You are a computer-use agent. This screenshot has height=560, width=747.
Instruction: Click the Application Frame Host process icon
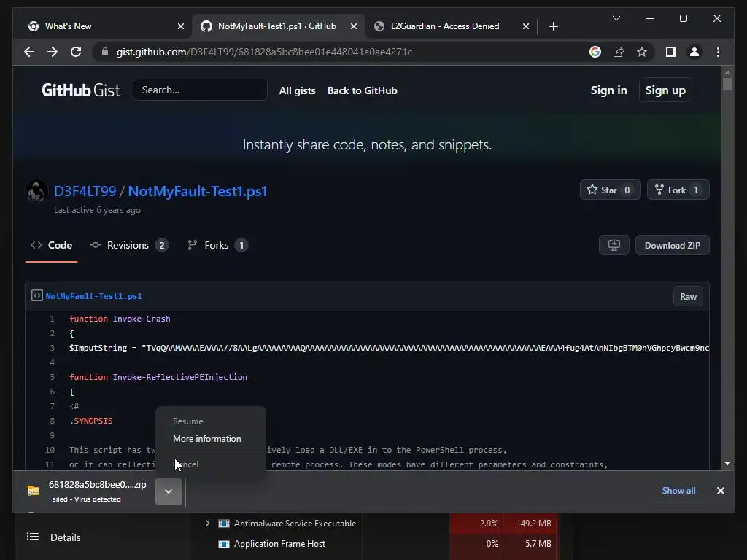pos(223,544)
